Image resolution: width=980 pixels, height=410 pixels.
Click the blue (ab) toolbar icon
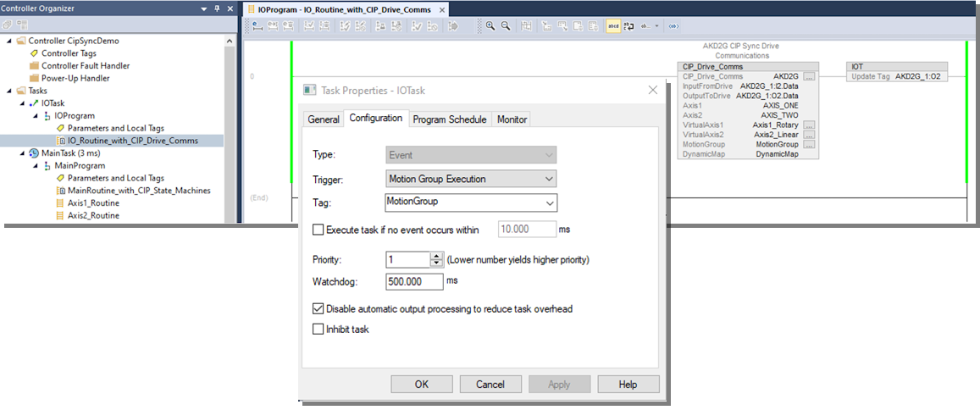point(673,26)
